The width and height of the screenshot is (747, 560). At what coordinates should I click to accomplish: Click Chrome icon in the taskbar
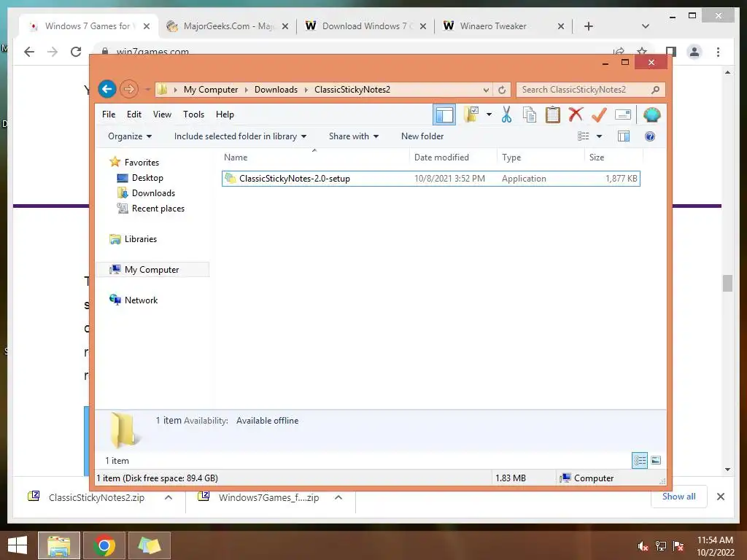pyautogui.click(x=104, y=545)
